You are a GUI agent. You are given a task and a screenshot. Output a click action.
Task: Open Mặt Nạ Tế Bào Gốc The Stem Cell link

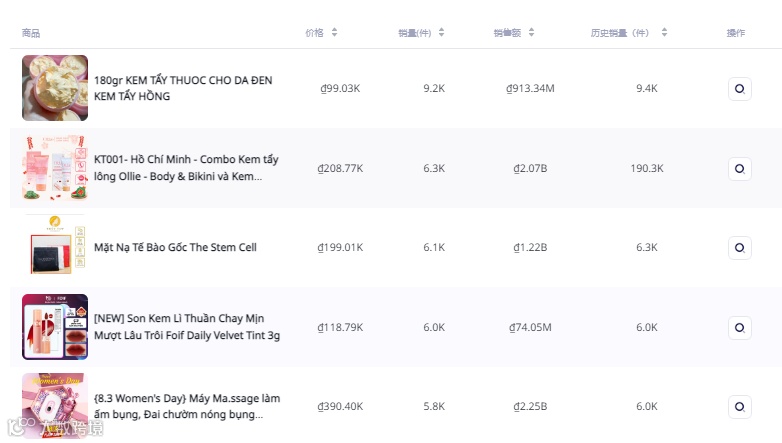tap(175, 247)
